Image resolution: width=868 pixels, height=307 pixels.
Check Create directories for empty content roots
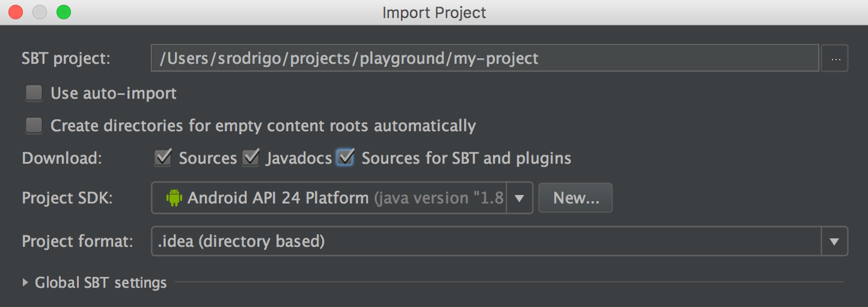tap(34, 125)
